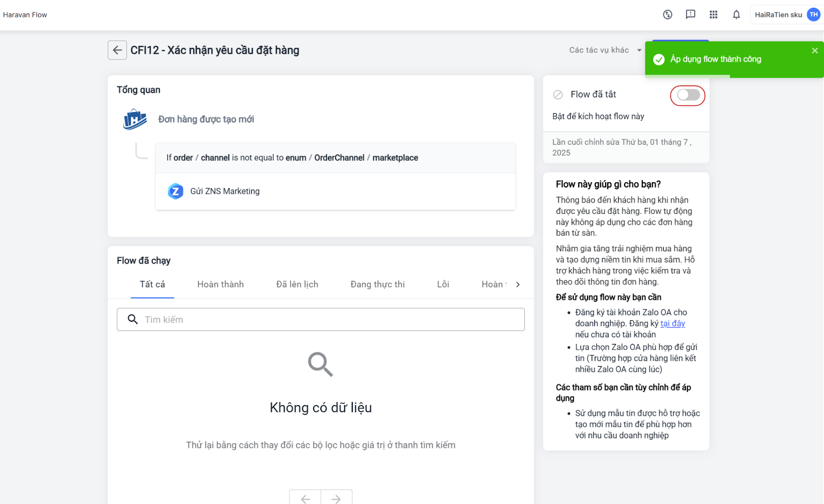The image size is (824, 504).
Task: Open the notifications bell
Action: point(736,14)
